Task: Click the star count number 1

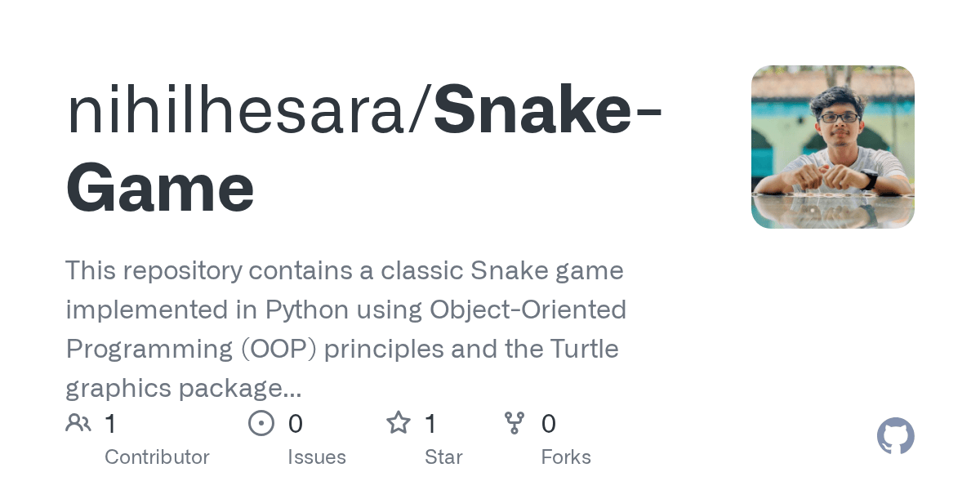Action: tap(431, 424)
